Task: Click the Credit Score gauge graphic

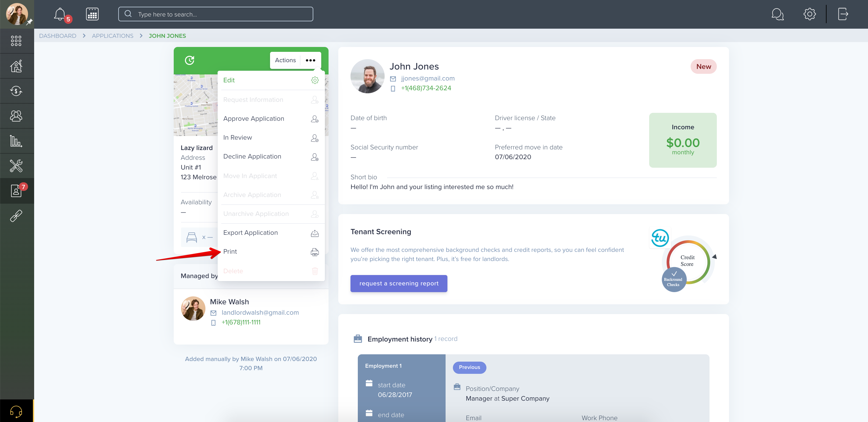Action: [x=689, y=261]
